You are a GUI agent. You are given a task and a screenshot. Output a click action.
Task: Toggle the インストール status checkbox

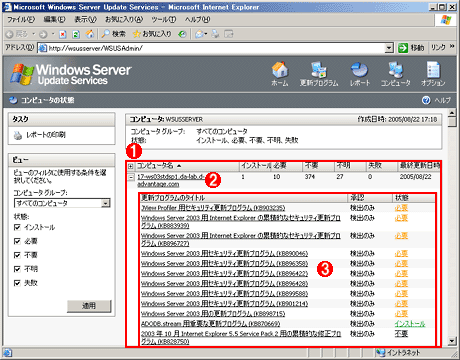coord(17,227)
